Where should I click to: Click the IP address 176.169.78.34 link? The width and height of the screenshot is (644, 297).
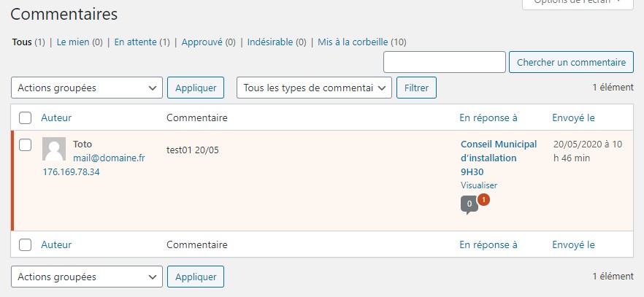click(x=71, y=172)
